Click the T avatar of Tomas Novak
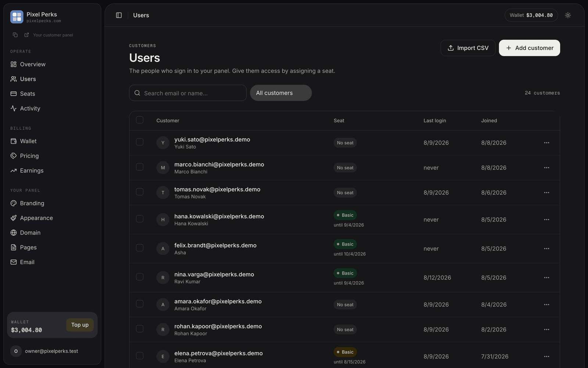The height and width of the screenshot is (368, 588). coord(163,193)
